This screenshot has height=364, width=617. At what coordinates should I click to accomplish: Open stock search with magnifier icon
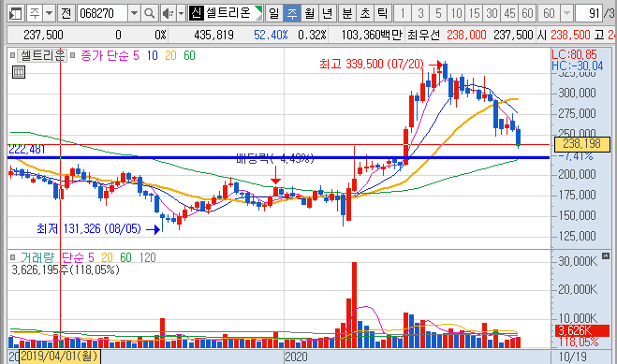[150, 13]
